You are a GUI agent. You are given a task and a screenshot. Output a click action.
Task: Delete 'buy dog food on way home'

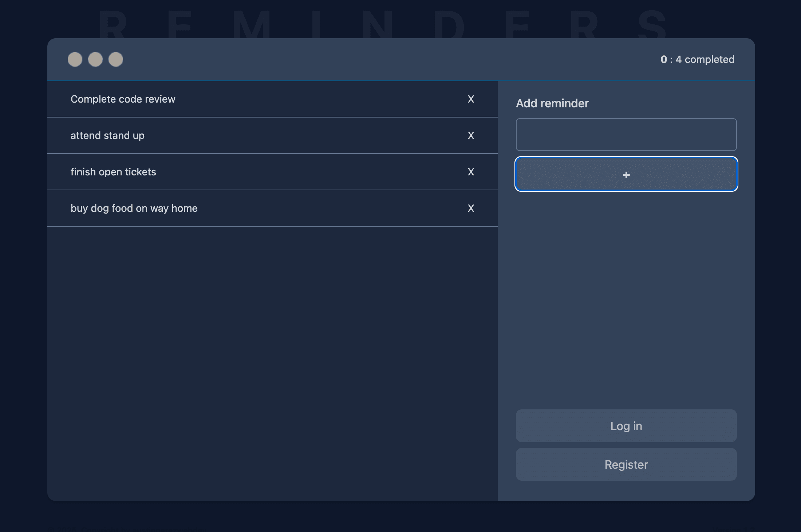pos(471,208)
